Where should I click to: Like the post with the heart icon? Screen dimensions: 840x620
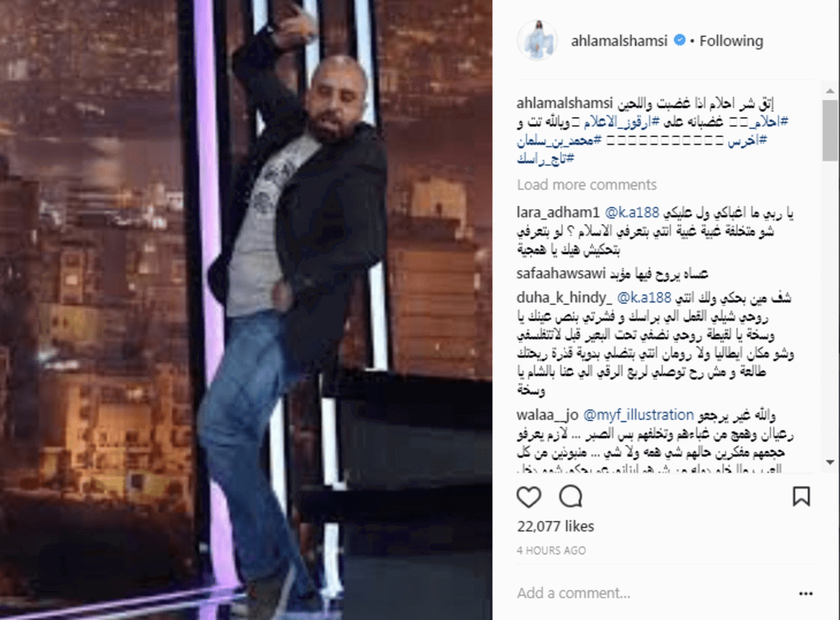(x=529, y=497)
